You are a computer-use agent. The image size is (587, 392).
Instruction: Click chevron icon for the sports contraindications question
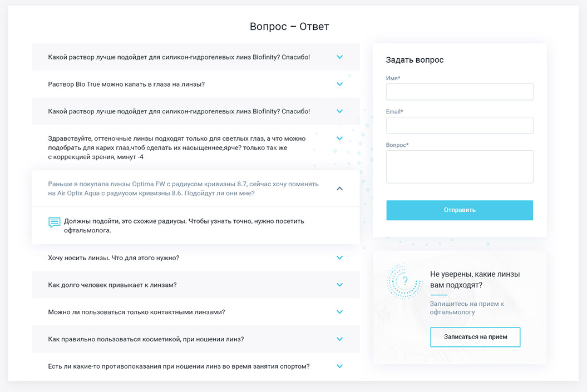(339, 366)
